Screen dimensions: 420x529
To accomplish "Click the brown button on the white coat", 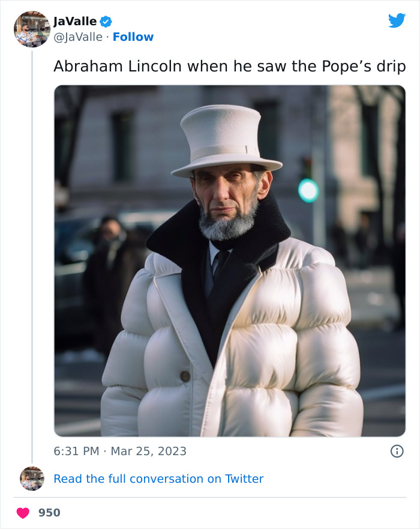I will [x=185, y=376].
